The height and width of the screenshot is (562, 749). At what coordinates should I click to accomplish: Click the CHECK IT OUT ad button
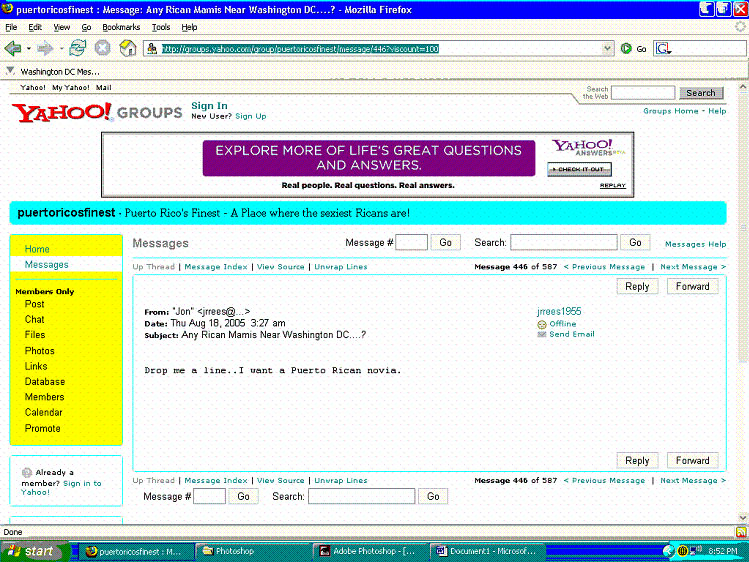coord(579,169)
